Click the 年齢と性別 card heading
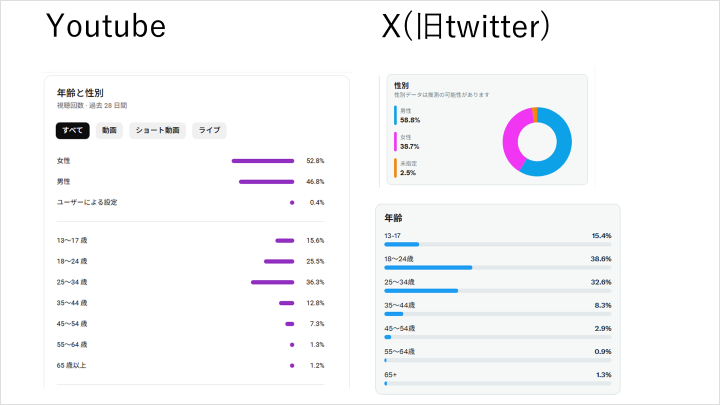The height and width of the screenshot is (405, 720). click(x=80, y=92)
